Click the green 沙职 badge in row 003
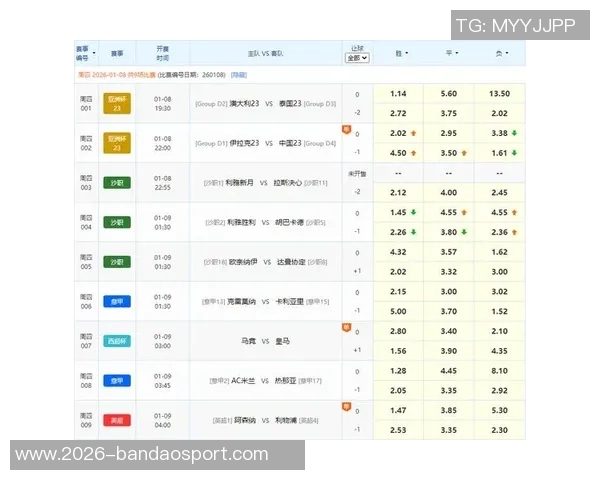The height and width of the screenshot is (480, 600). [x=117, y=183]
